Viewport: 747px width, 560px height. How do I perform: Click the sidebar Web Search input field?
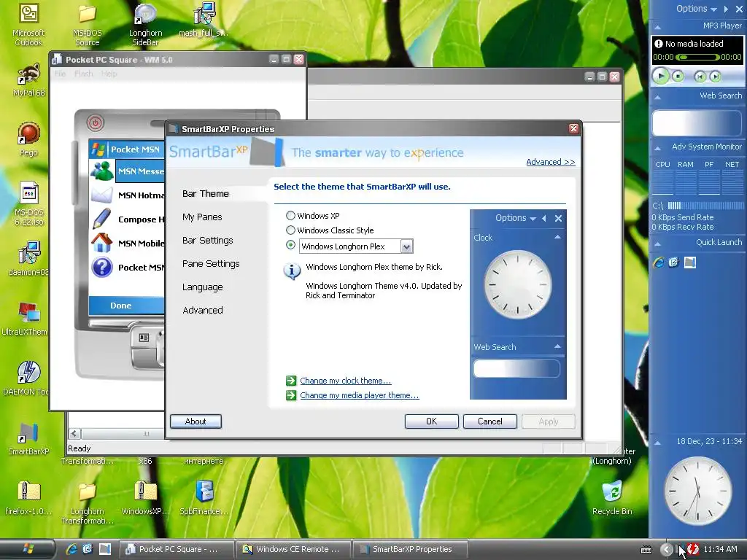697,124
